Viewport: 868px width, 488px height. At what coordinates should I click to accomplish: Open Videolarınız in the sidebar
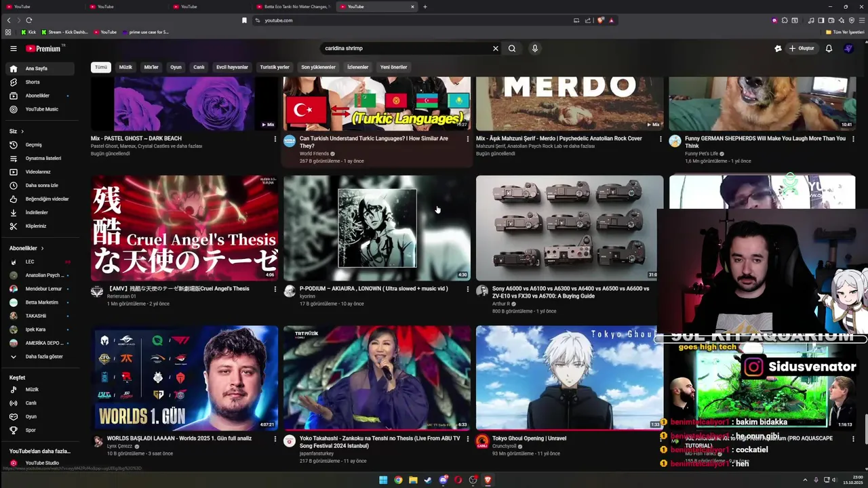41,171
